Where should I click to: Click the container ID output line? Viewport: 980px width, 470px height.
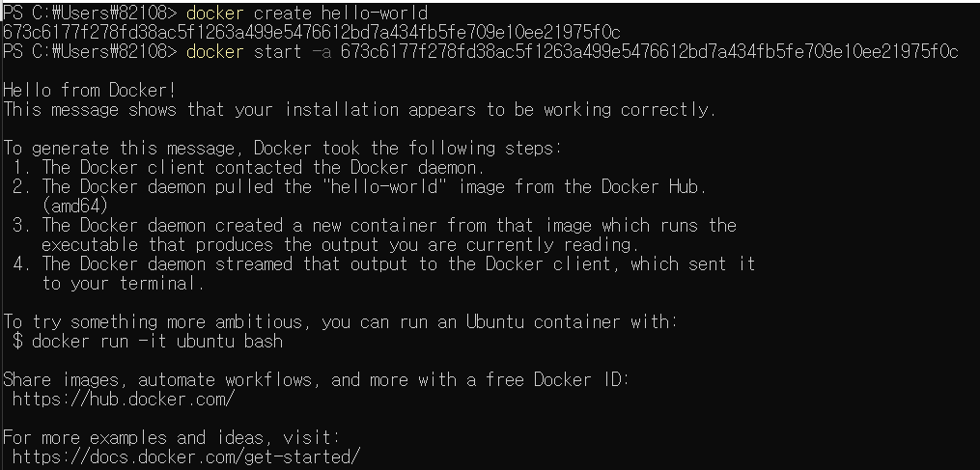pos(312,32)
